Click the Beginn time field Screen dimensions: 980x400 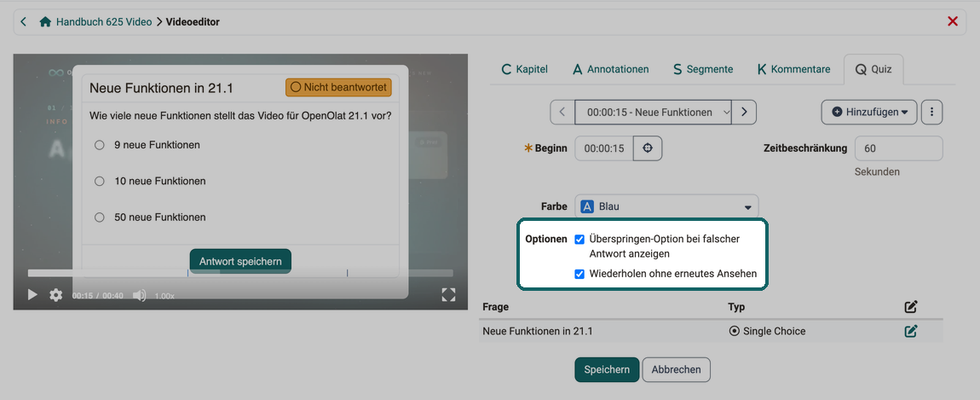click(603, 148)
